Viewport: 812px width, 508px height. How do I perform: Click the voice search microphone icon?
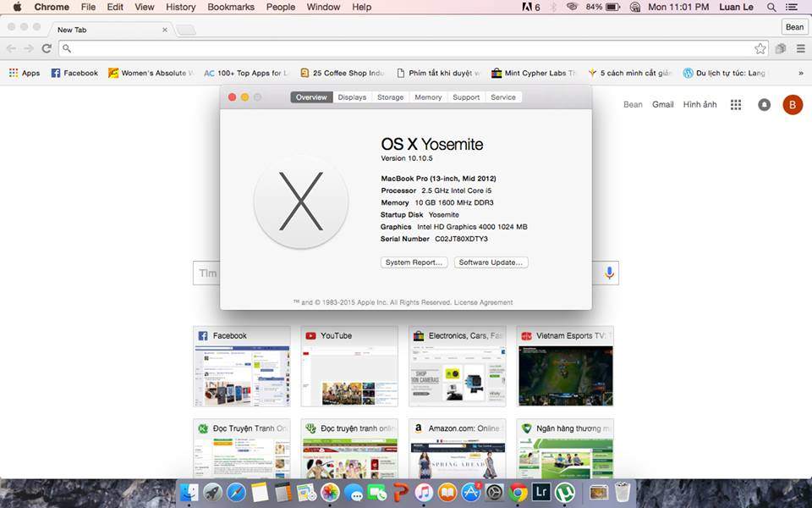tap(609, 273)
